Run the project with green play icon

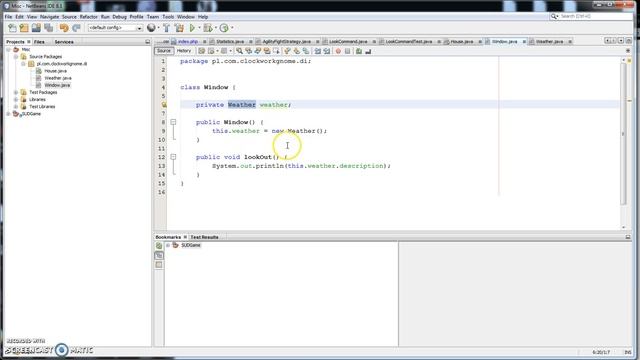click(192, 28)
